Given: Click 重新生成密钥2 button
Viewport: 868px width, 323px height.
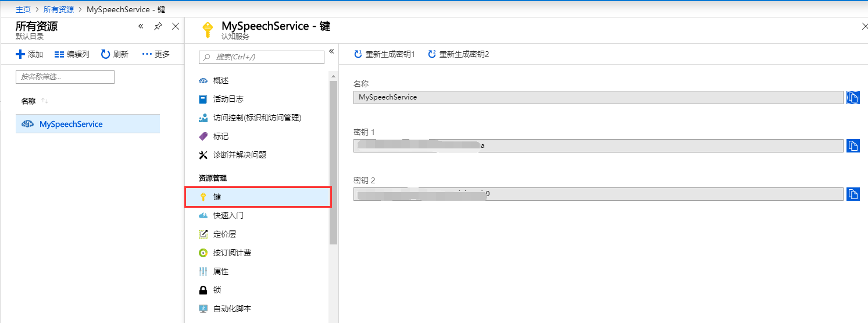Looking at the screenshot, I should [x=459, y=54].
